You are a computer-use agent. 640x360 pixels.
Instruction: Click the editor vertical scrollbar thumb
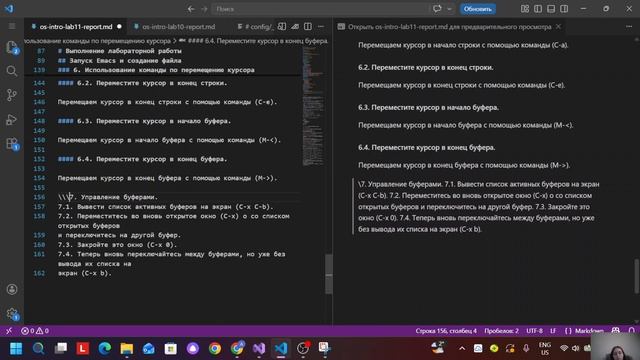click(x=329, y=273)
